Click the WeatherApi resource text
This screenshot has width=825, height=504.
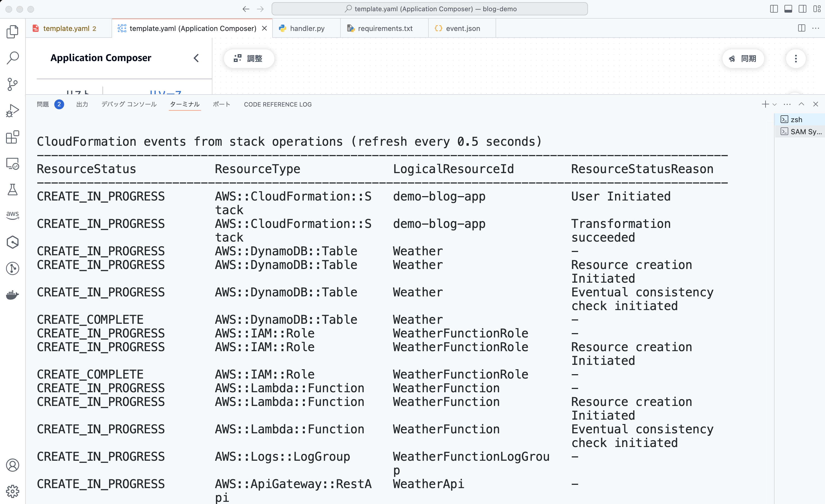point(429,484)
